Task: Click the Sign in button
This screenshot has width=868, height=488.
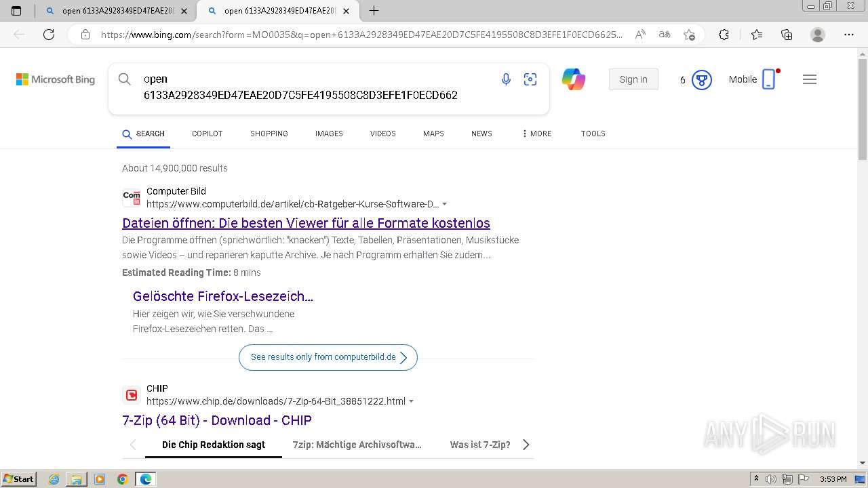Action: (633, 79)
